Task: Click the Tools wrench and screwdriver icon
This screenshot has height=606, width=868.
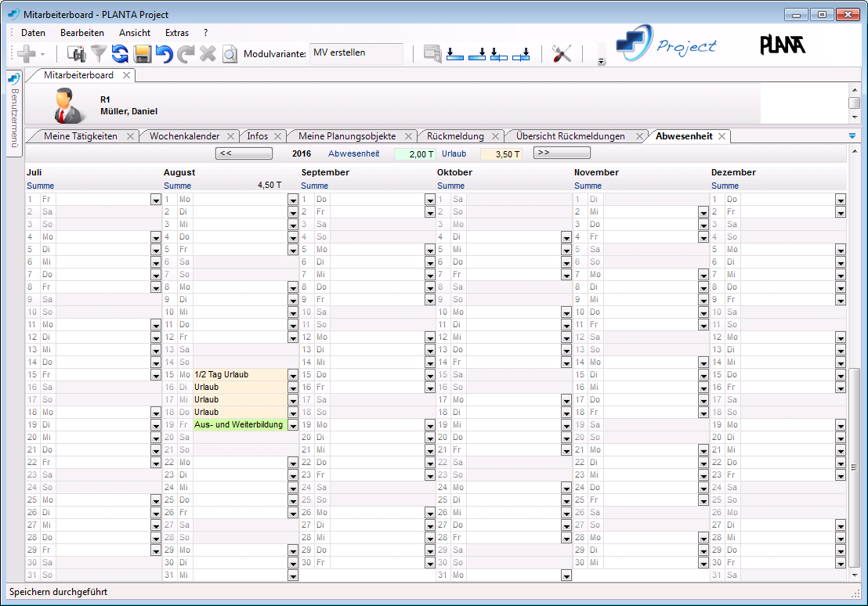Action: 562,53
